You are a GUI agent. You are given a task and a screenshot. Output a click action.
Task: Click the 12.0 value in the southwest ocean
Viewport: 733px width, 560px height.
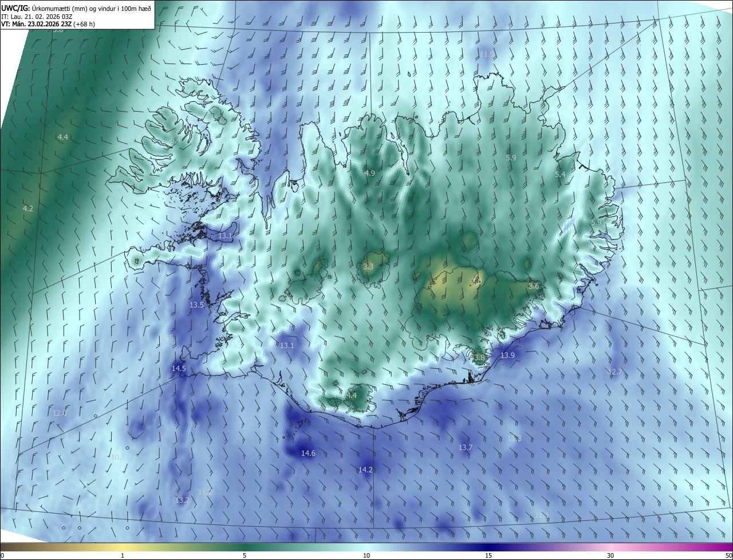coord(60,413)
